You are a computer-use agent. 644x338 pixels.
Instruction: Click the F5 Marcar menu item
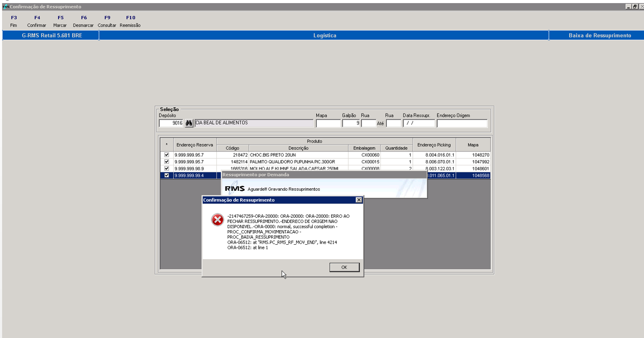tap(60, 21)
